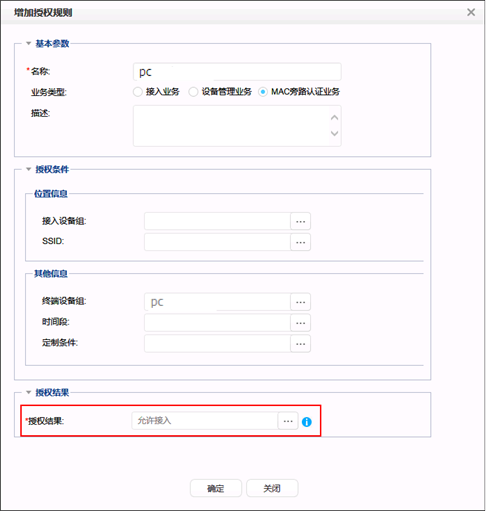This screenshot has height=512, width=486.
Task: Close the 增加授权规则 dialog with X
Action: (471, 12)
